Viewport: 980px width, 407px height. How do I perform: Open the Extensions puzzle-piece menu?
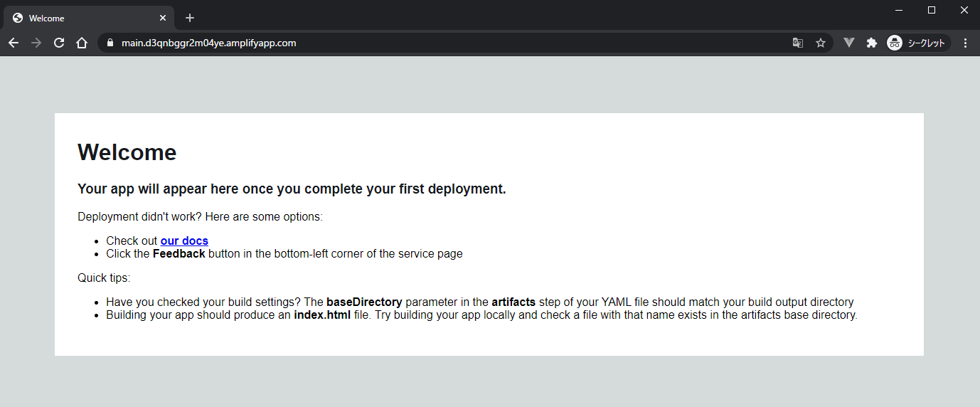pyautogui.click(x=871, y=43)
